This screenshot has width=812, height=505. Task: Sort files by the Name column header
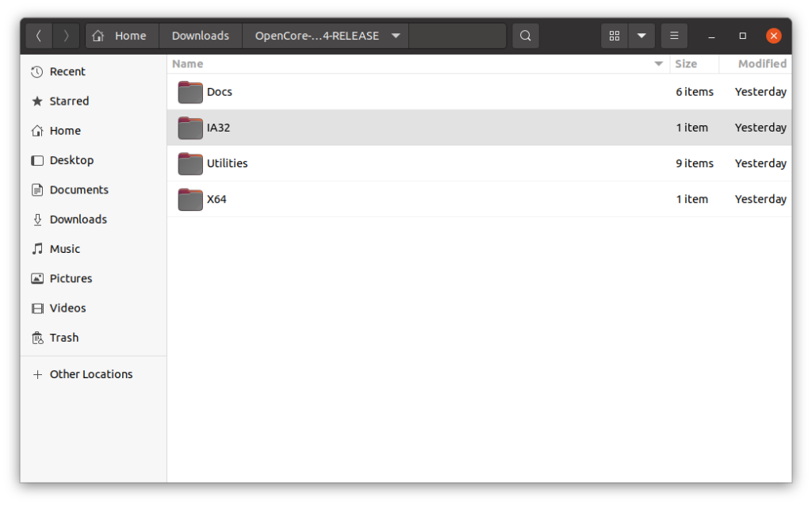click(419, 63)
